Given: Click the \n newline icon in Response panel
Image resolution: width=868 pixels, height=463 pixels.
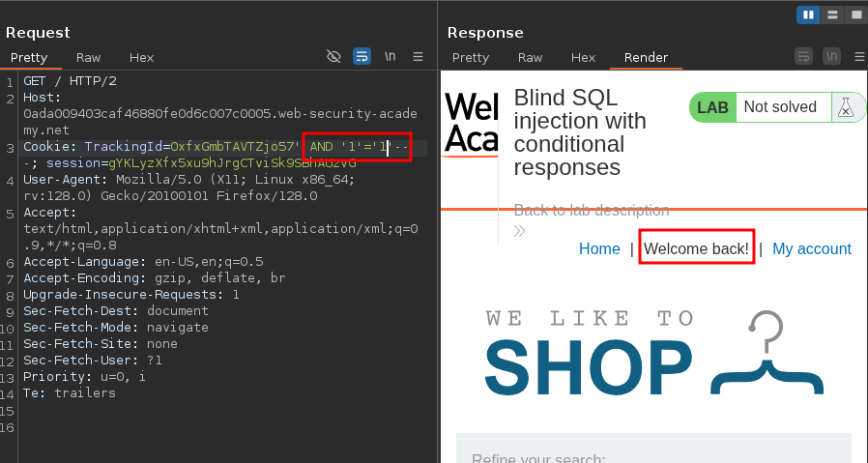Looking at the screenshot, I should (830, 57).
